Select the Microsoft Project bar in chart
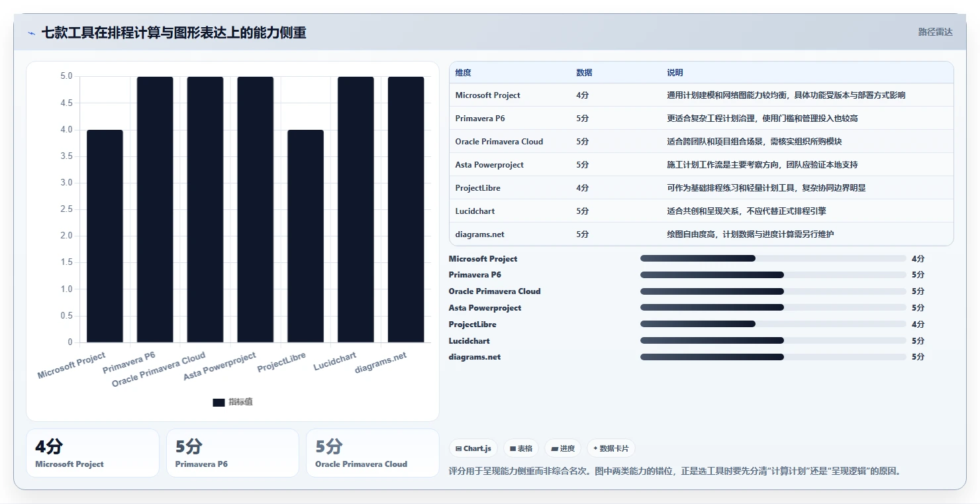 (105, 236)
